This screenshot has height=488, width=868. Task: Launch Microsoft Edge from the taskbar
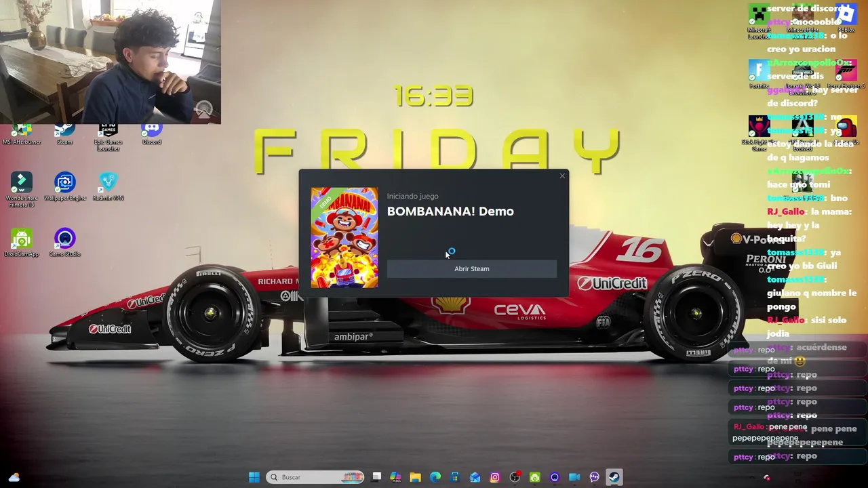(x=435, y=477)
